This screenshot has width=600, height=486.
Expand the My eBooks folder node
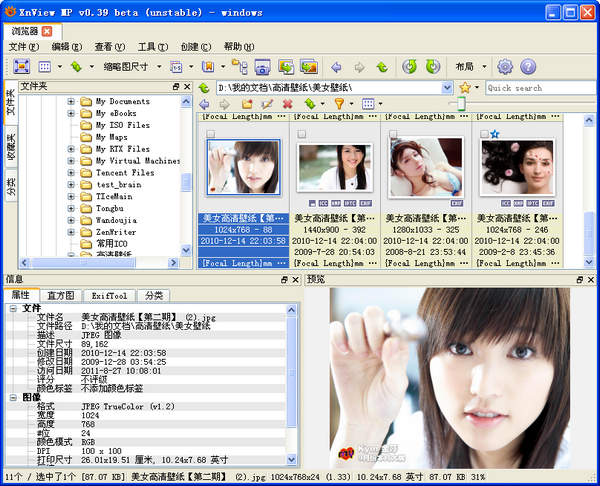(x=71, y=113)
